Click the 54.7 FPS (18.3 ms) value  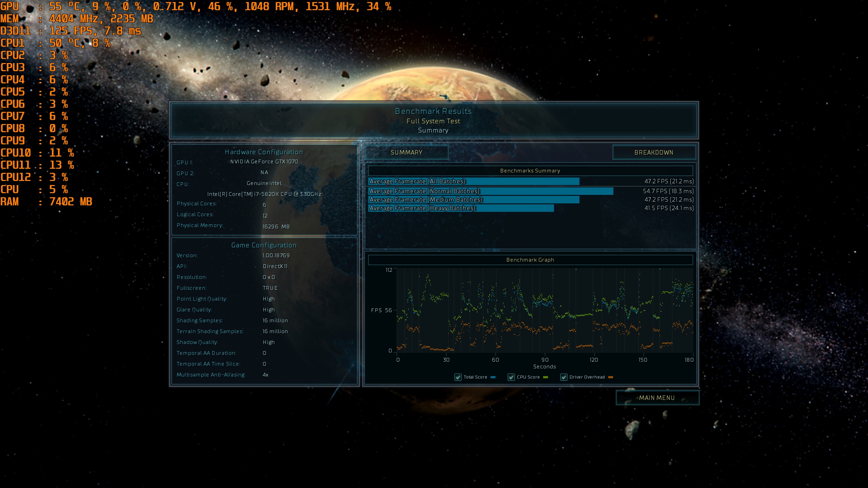pyautogui.click(x=668, y=191)
